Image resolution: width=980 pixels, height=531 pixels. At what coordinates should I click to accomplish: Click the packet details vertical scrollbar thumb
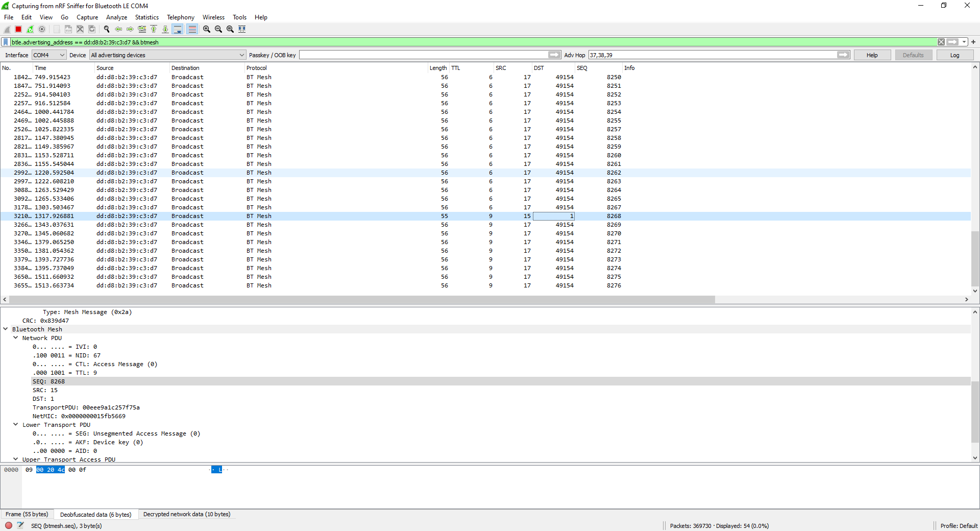(x=975, y=412)
